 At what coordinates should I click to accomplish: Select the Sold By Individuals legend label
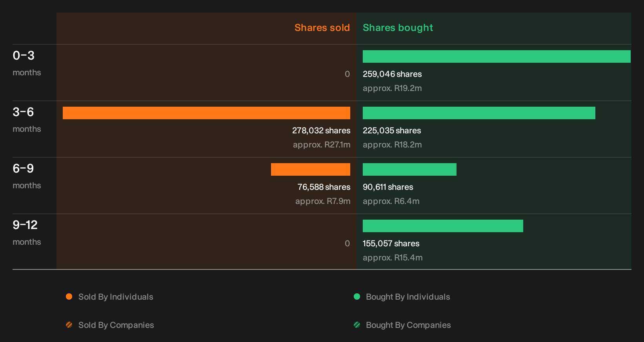pyautogui.click(x=116, y=297)
